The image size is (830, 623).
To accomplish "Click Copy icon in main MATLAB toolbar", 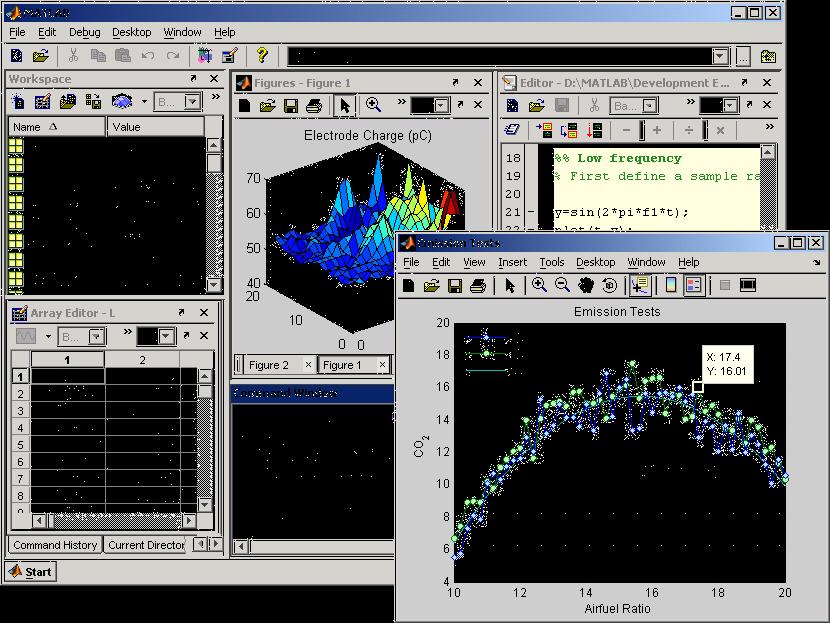I will [98, 55].
